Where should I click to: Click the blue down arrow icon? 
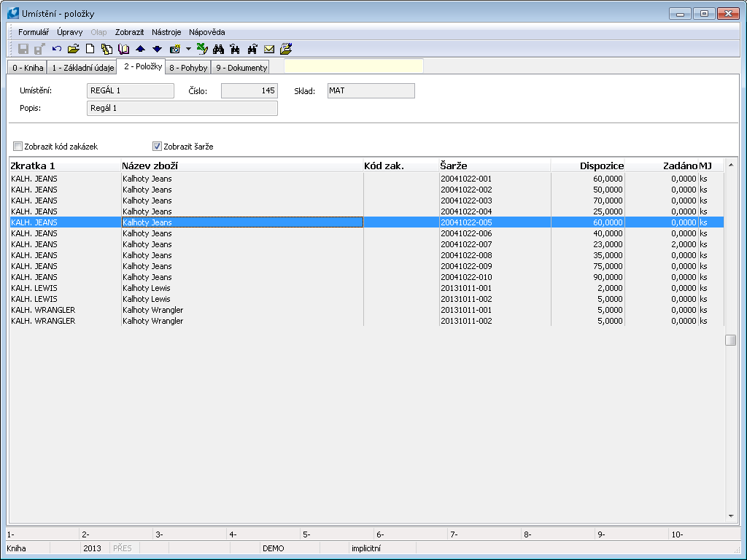157,49
